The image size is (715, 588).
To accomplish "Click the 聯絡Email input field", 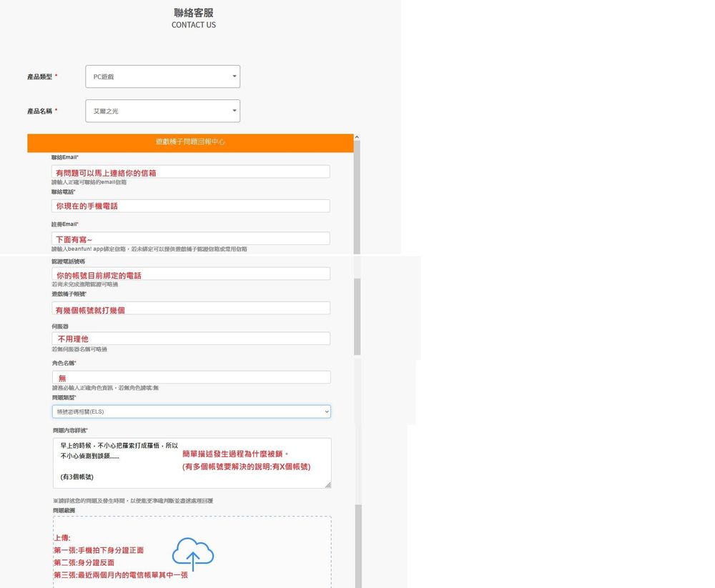I will tap(191, 172).
